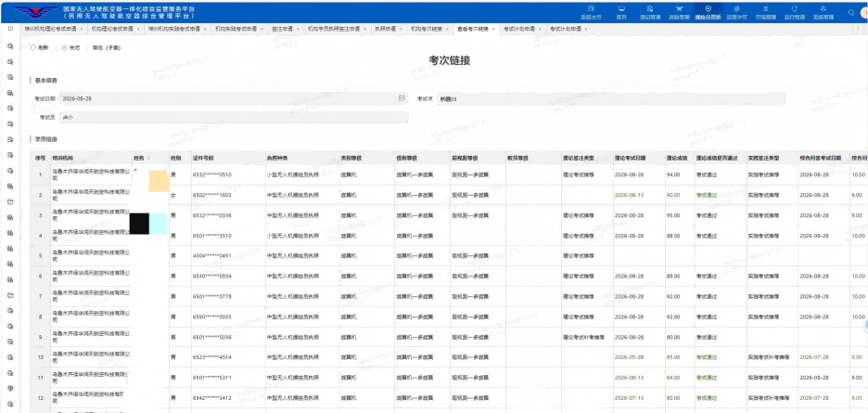Switch to 机构学员执照签注申请 tab
The height and width of the screenshot is (413, 868).
pos(334,29)
